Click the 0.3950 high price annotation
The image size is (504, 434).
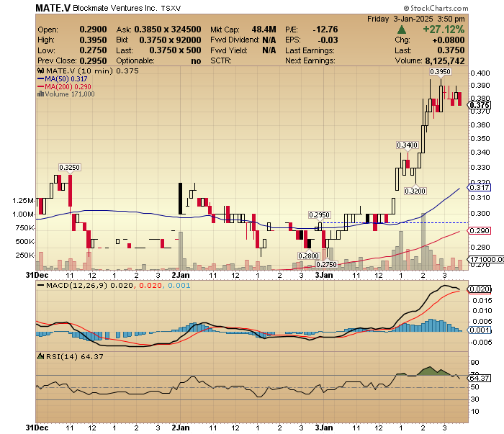[x=440, y=71]
